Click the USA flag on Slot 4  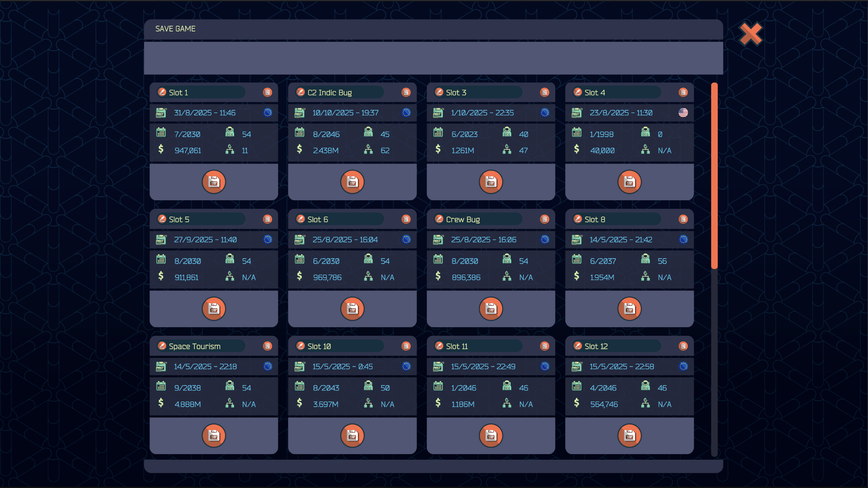pos(683,112)
